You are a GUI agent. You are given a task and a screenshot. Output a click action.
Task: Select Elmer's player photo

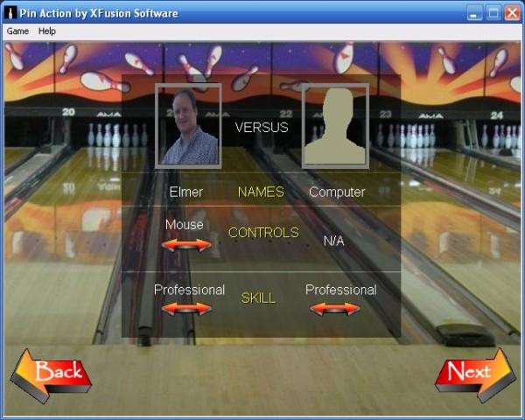[188, 125]
